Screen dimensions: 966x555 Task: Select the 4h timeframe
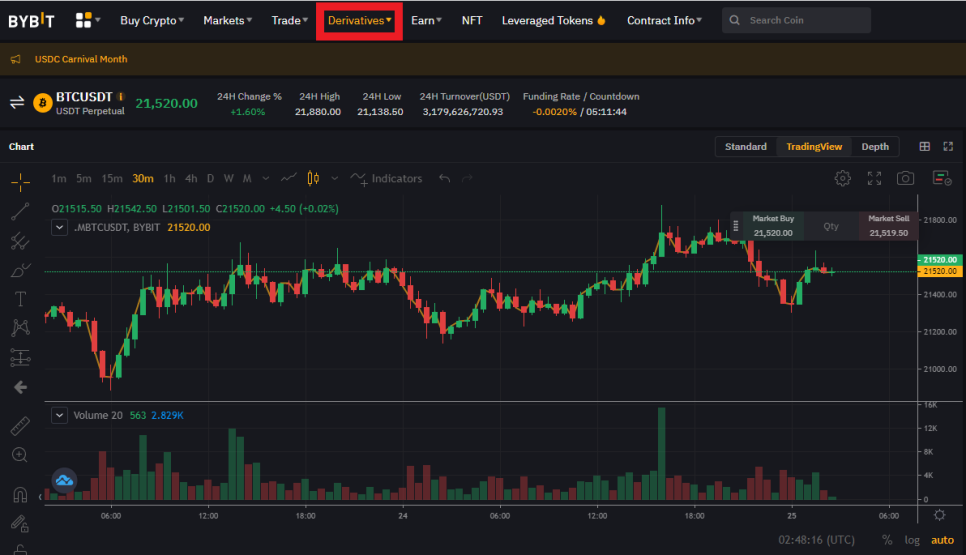[191, 179]
